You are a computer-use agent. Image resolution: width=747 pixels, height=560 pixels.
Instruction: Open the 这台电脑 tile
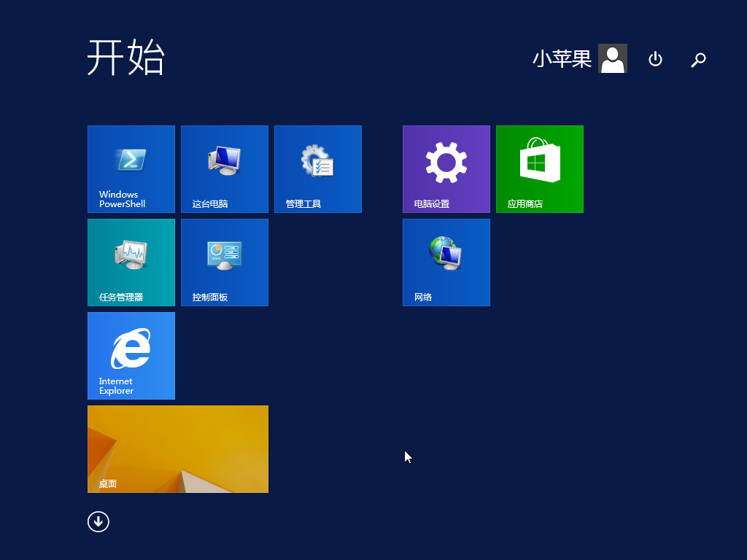coord(225,169)
